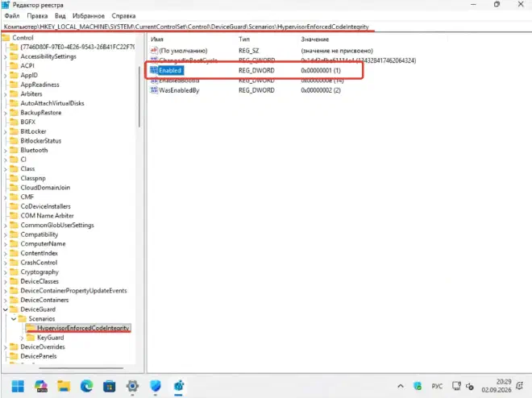Select the Classpnp key
532x398 pixels.
click(x=33, y=178)
